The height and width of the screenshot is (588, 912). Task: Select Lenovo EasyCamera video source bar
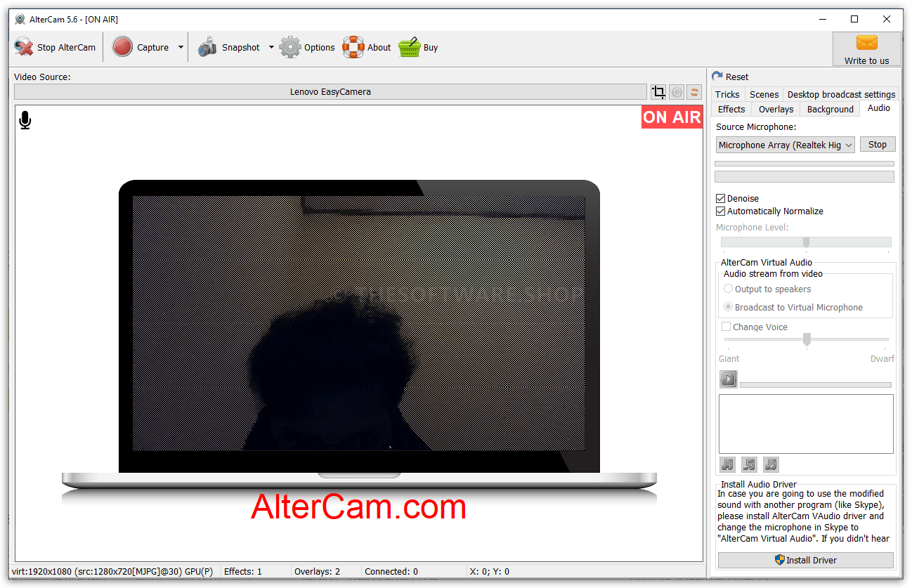pyautogui.click(x=330, y=92)
